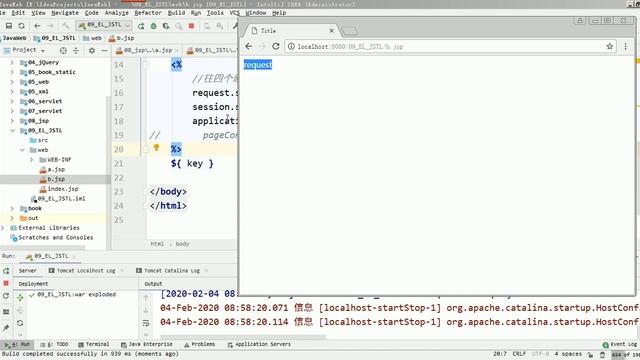Open the Tools menu

point(215,13)
